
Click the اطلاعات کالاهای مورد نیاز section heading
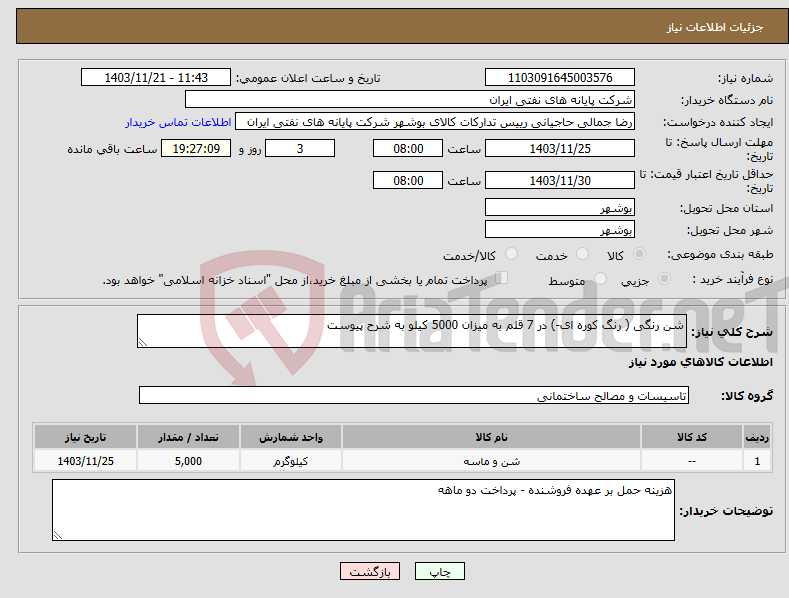[x=700, y=362]
